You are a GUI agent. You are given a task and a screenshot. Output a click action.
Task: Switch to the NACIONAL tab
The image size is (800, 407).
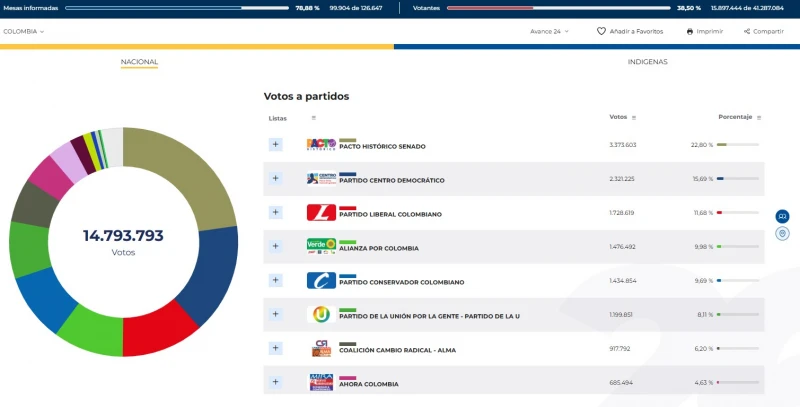(139, 62)
